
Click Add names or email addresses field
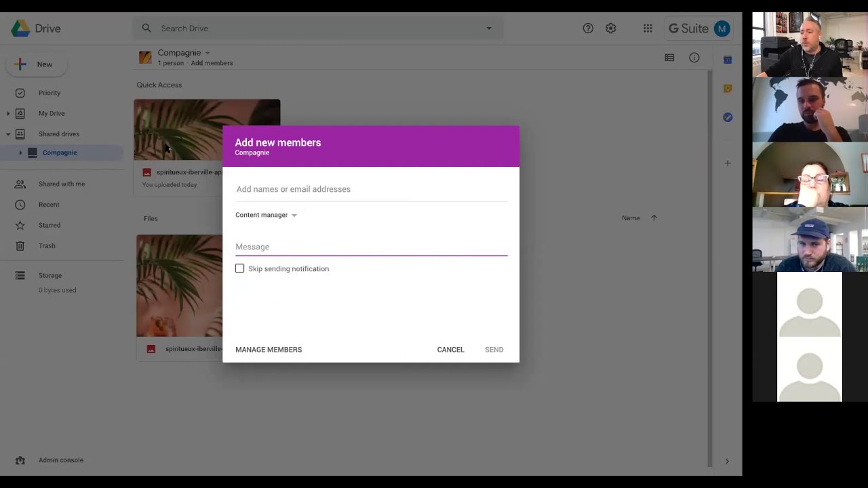(371, 189)
